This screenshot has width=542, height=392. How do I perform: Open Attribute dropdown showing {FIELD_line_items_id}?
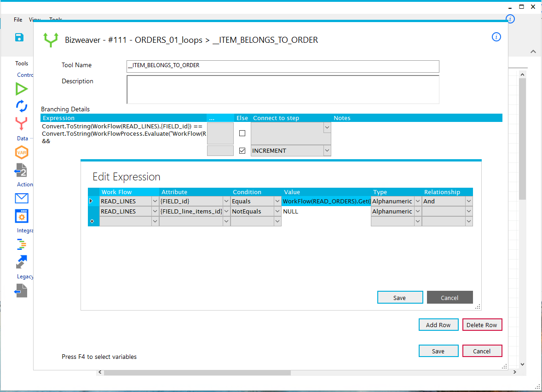(226, 211)
